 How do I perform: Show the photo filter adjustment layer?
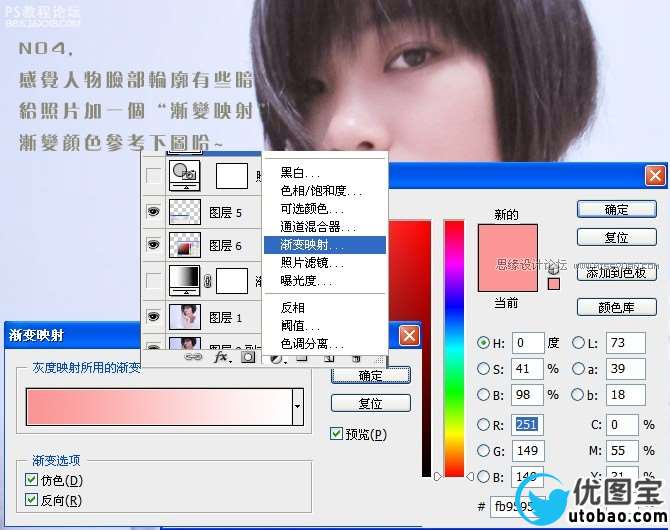(x=153, y=176)
